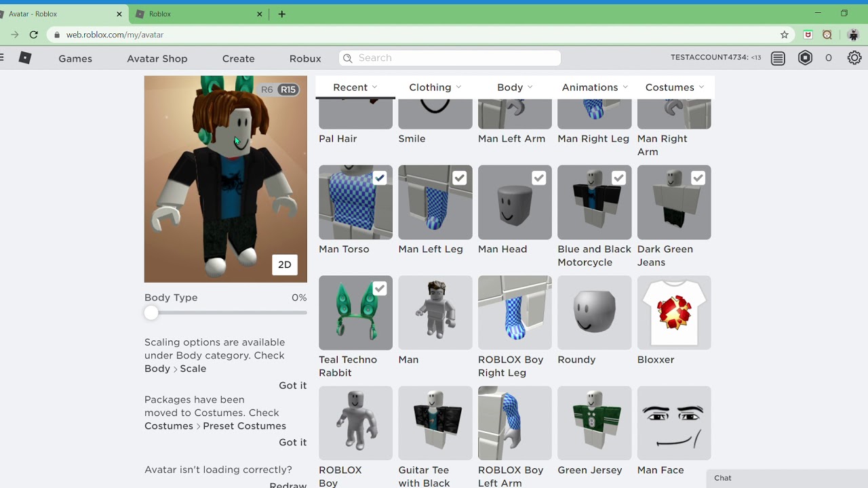
Task: Open the Robux page
Action: (x=305, y=59)
